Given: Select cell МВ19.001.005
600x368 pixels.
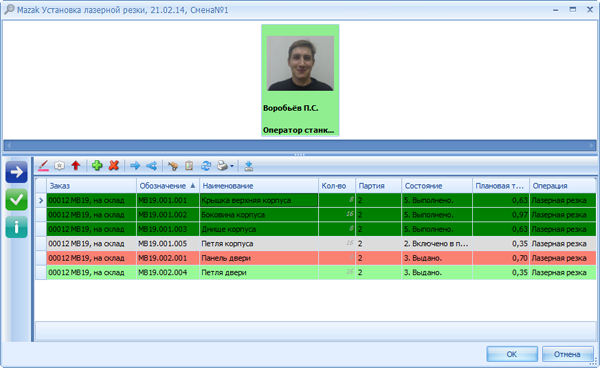Looking at the screenshot, I should 168,244.
